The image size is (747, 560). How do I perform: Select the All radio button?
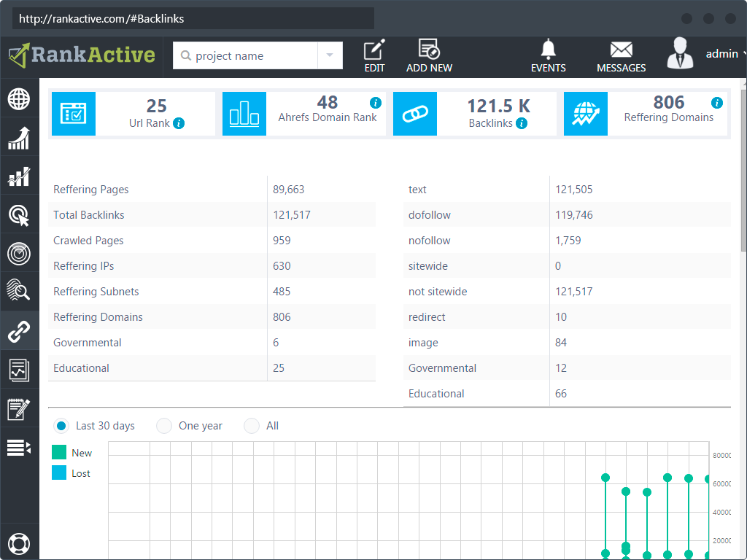[252, 426]
